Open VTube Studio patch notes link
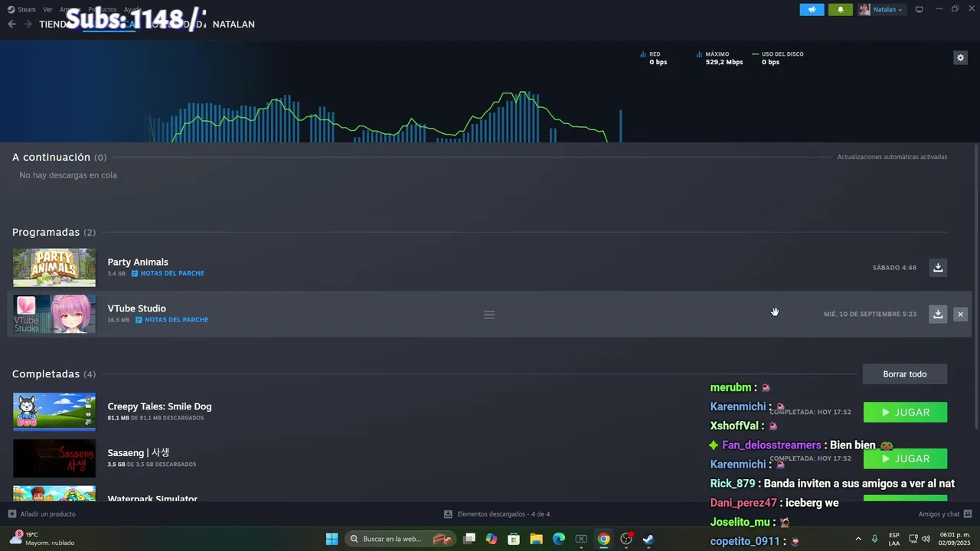The width and height of the screenshot is (980, 551). click(171, 320)
